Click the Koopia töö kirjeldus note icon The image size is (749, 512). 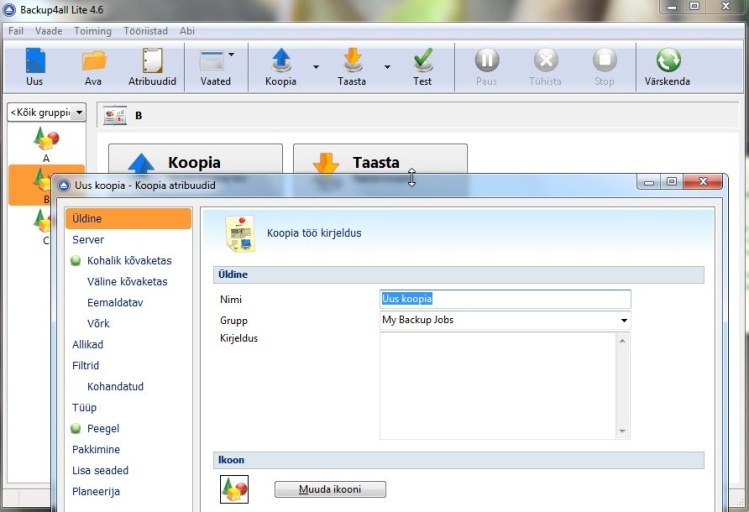coord(240,234)
